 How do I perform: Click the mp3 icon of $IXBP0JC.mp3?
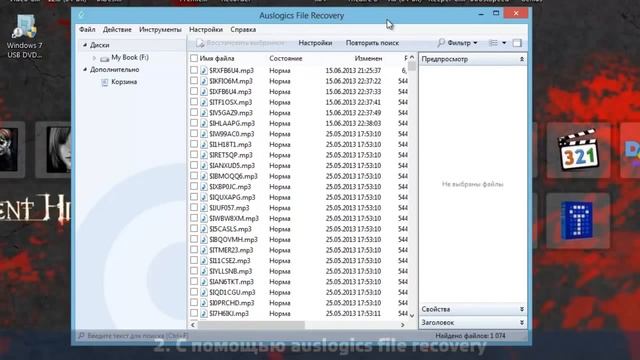click(x=204, y=187)
